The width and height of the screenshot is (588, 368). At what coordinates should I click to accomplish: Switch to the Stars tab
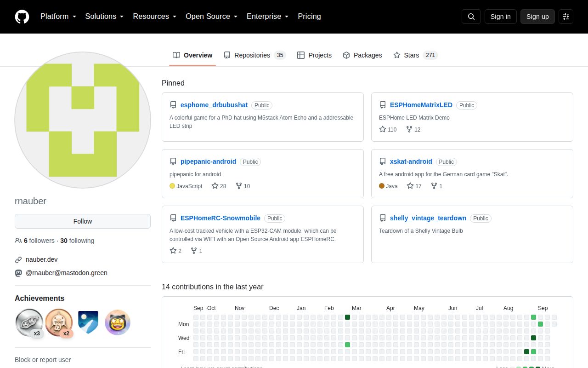tap(415, 55)
